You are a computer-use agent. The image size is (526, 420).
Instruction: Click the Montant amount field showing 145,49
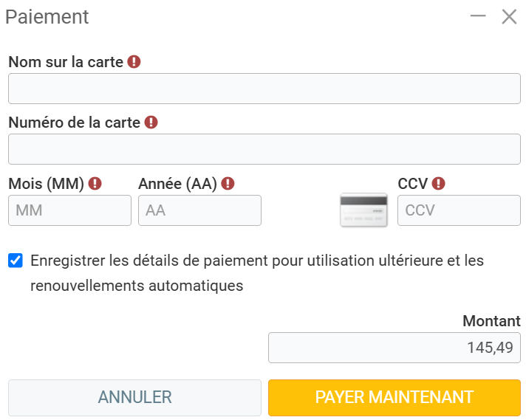click(x=394, y=348)
